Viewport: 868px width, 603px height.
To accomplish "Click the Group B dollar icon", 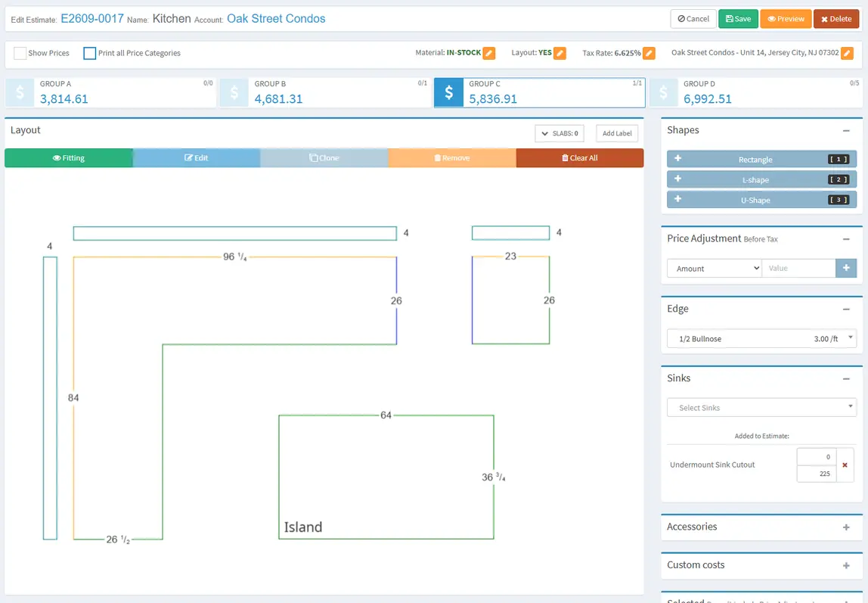I will [234, 92].
